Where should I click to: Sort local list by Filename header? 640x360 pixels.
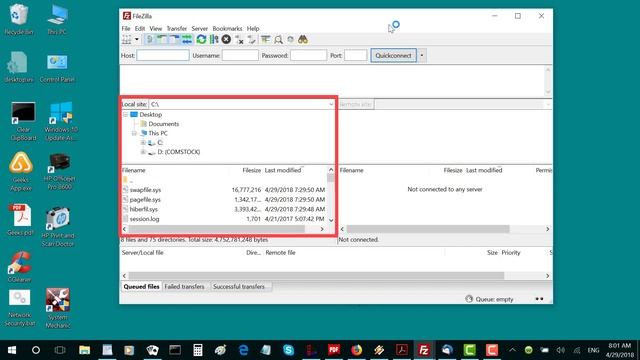pyautogui.click(x=133, y=170)
